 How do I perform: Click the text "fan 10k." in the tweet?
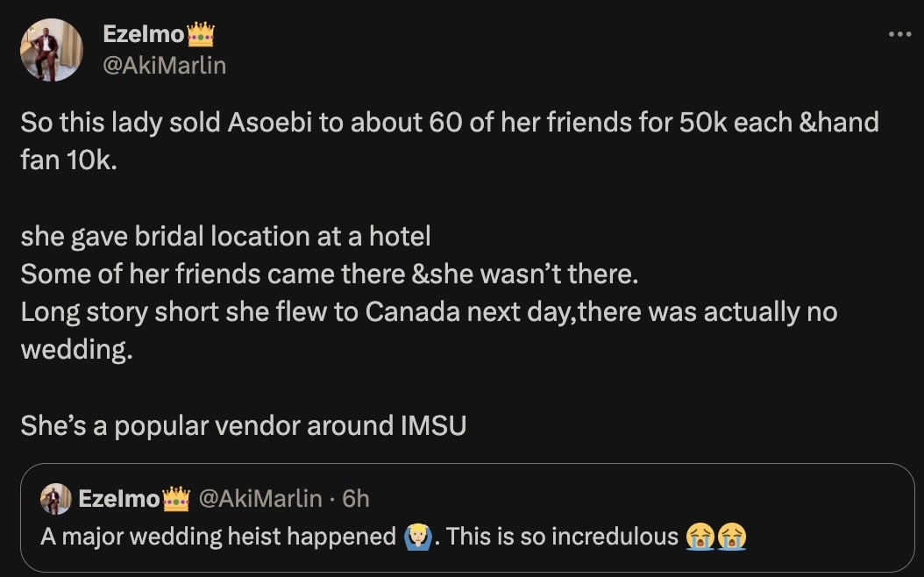(68, 160)
